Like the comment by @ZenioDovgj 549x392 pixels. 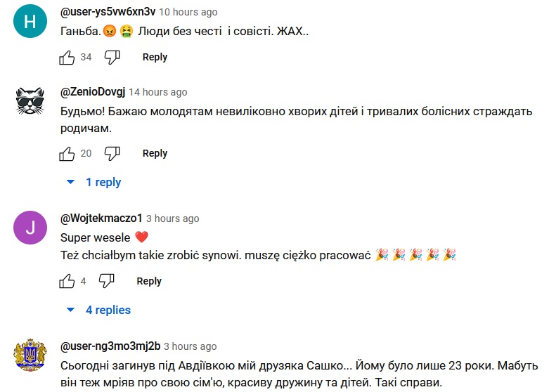pyautogui.click(x=67, y=154)
